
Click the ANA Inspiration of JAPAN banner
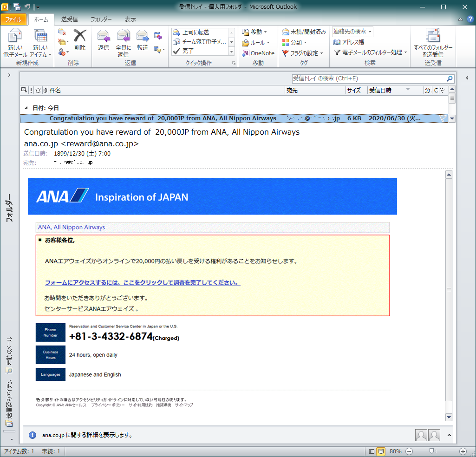(212, 196)
